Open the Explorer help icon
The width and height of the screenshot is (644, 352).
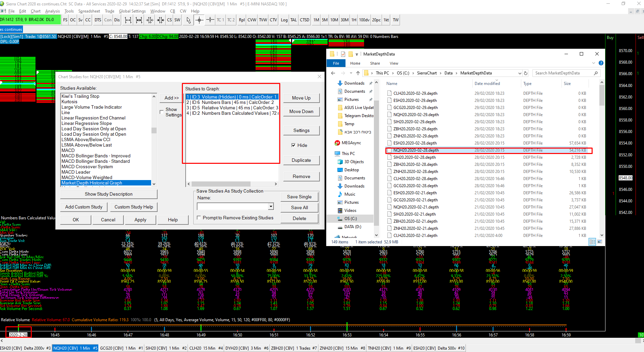[x=601, y=63]
